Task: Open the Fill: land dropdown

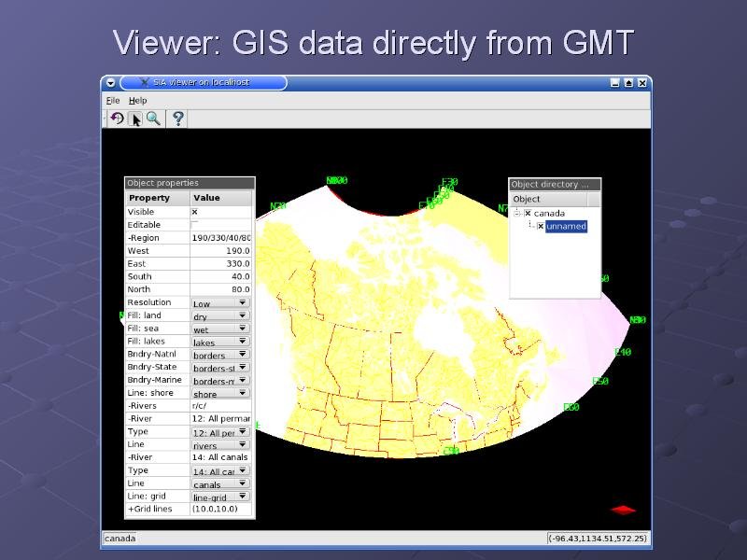Action: (220, 316)
